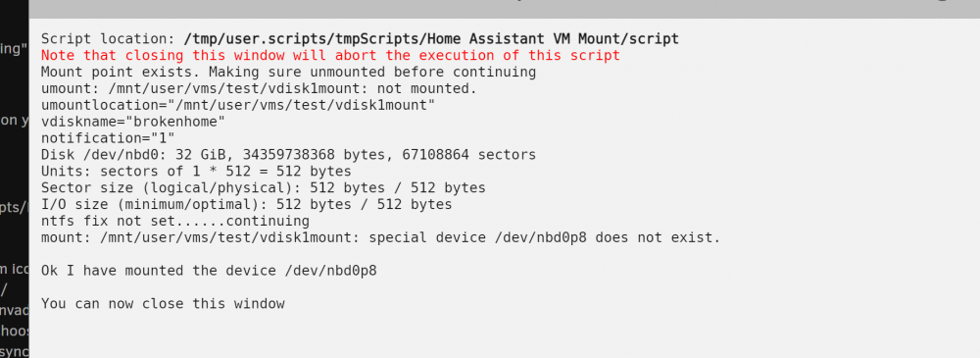Click the 'You can now close this window' text
The height and width of the screenshot is (358, 980).
tap(163, 303)
